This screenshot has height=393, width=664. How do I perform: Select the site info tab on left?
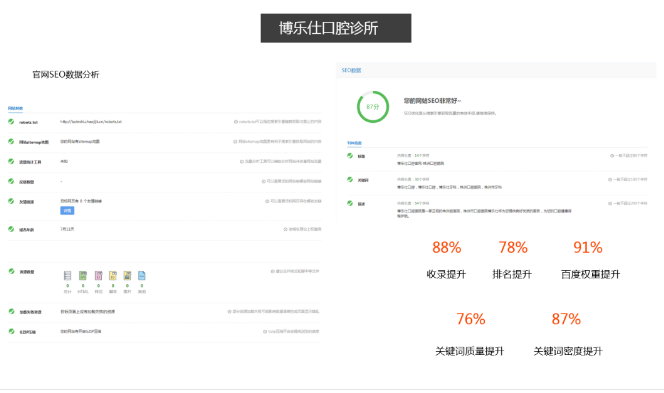(x=15, y=108)
